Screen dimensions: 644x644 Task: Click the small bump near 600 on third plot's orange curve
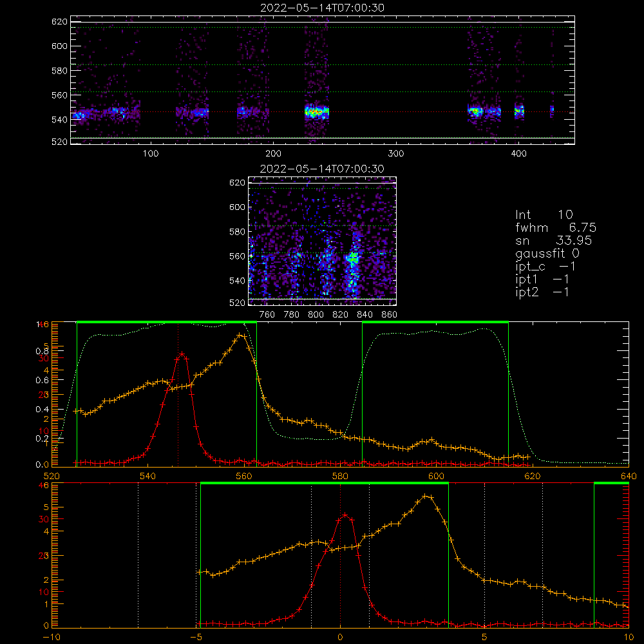[x=431, y=440]
